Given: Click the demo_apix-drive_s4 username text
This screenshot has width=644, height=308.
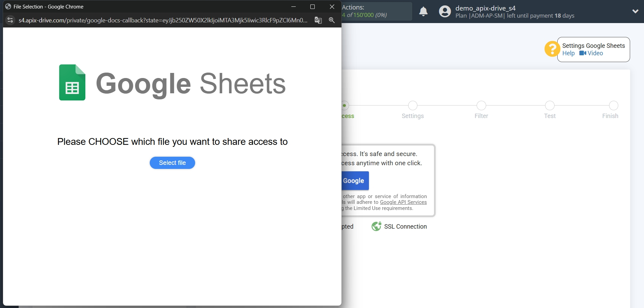Looking at the screenshot, I should (x=485, y=8).
